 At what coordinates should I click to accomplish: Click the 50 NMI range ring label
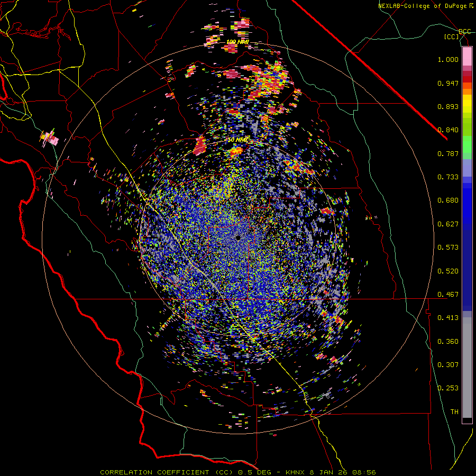point(237,140)
